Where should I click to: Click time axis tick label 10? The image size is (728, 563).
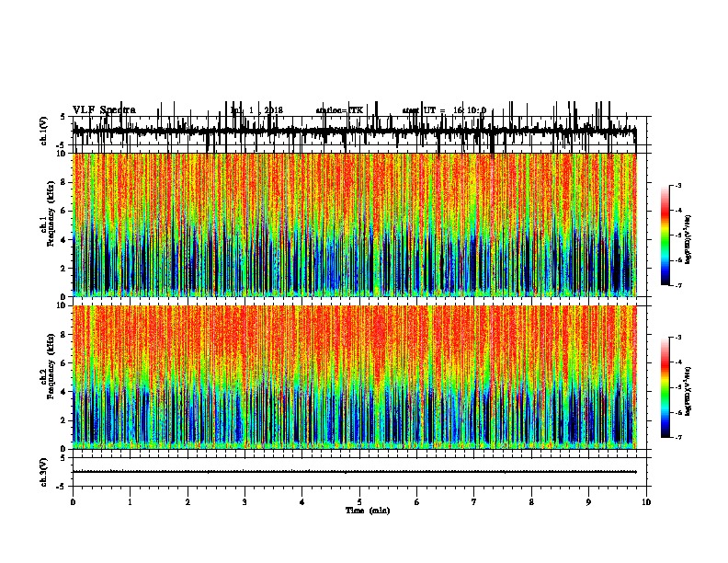click(x=646, y=502)
